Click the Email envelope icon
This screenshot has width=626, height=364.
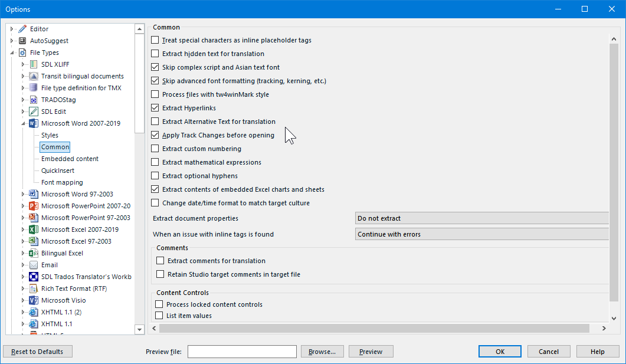(34, 265)
